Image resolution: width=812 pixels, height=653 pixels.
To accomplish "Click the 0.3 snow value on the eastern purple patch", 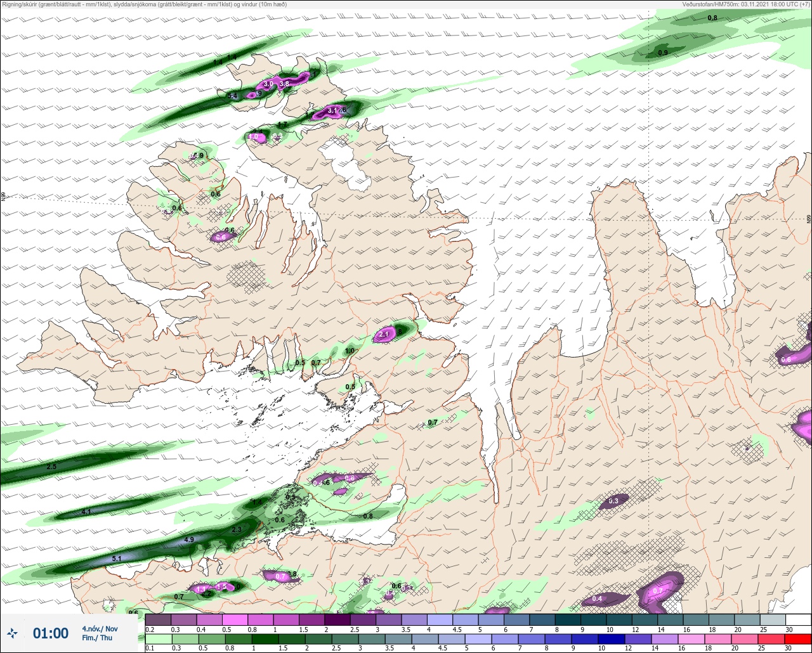I will pos(613,501).
